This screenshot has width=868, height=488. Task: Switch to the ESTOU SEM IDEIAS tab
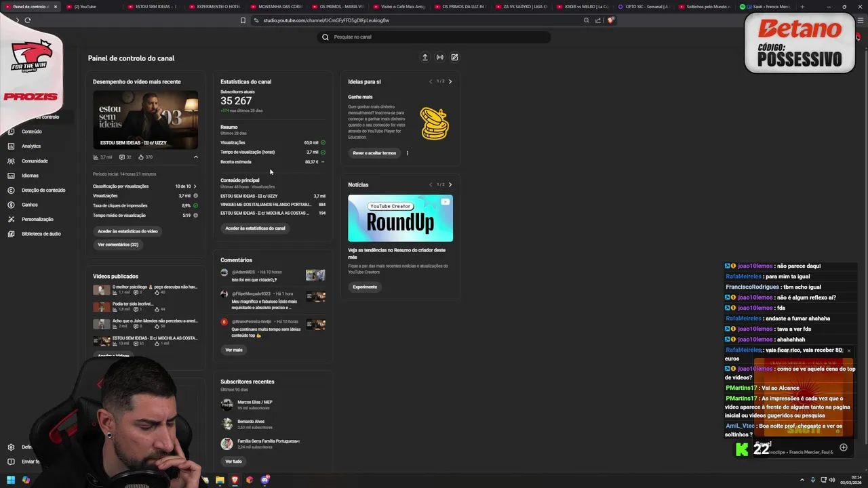[x=153, y=7]
